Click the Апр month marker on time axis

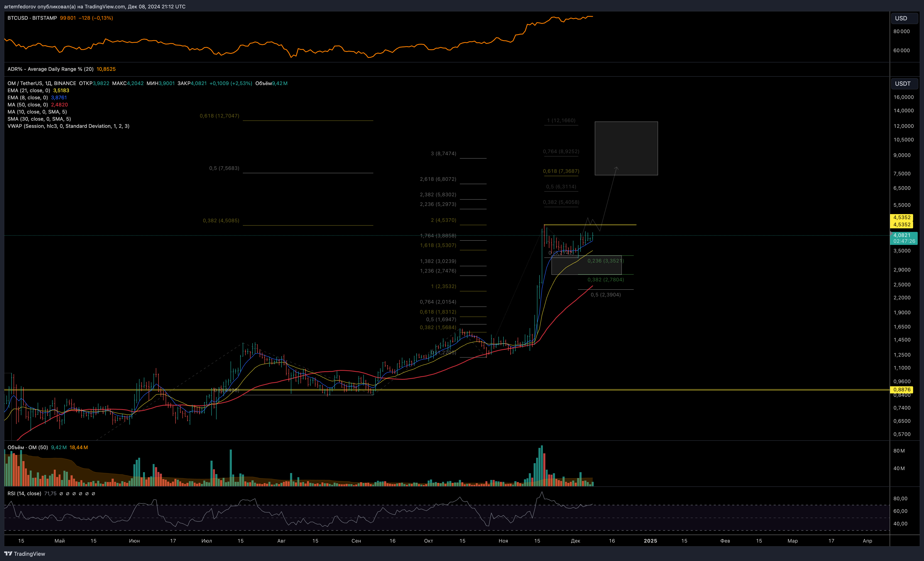tap(867, 541)
